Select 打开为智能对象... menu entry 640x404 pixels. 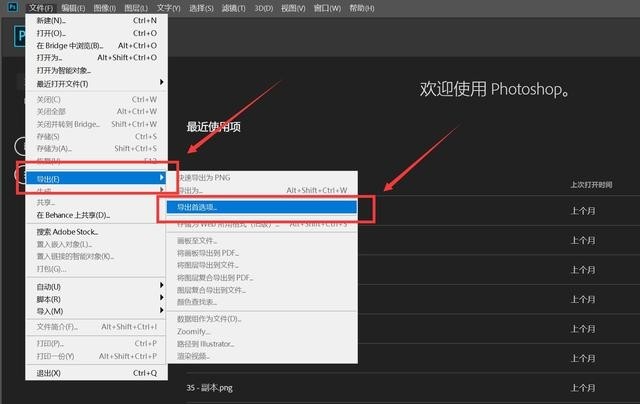click(96, 70)
